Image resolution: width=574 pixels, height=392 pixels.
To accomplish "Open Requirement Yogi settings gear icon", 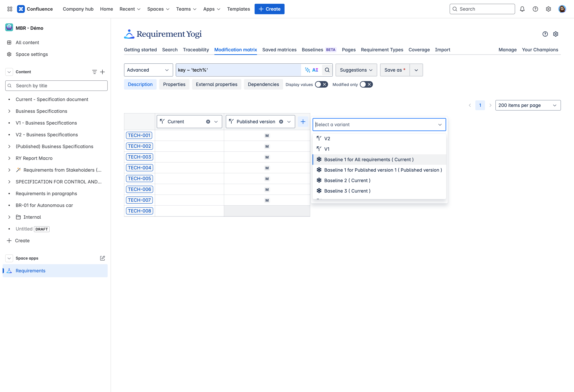I will 556,34.
